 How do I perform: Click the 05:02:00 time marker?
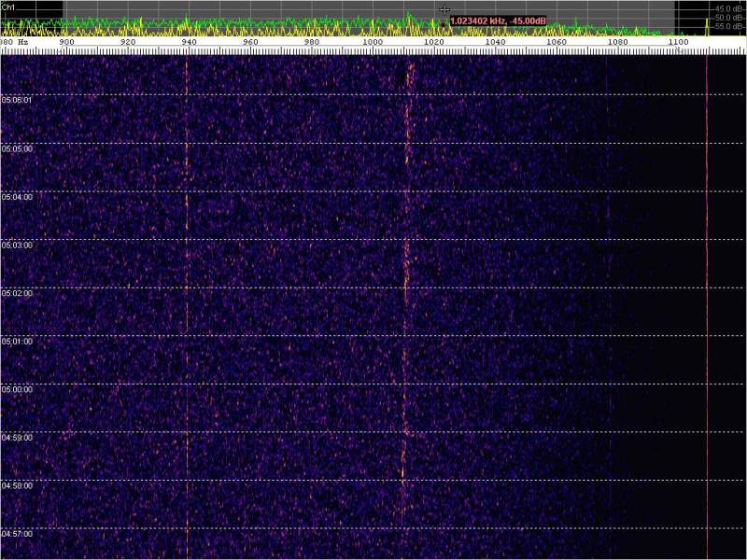(x=17, y=293)
